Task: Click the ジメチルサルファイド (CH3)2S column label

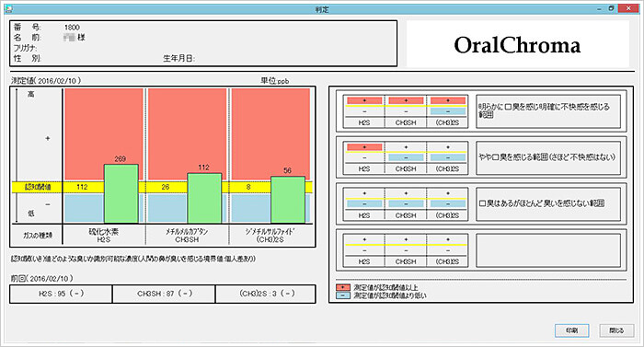Action: 270,236
